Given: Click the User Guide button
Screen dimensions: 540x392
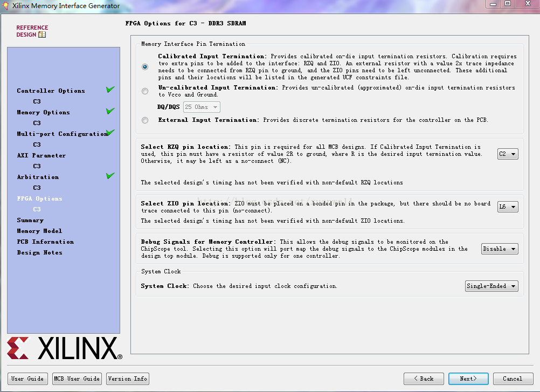Looking at the screenshot, I should pos(27,379).
